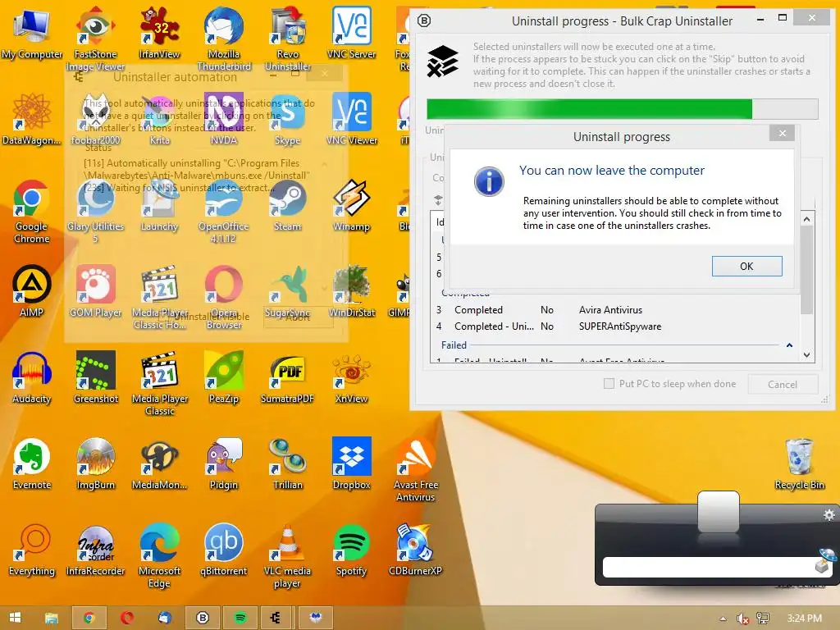Switch to Bulk Crap Uninstaller taskbar button
This screenshot has height=630, width=840.
coord(203,618)
